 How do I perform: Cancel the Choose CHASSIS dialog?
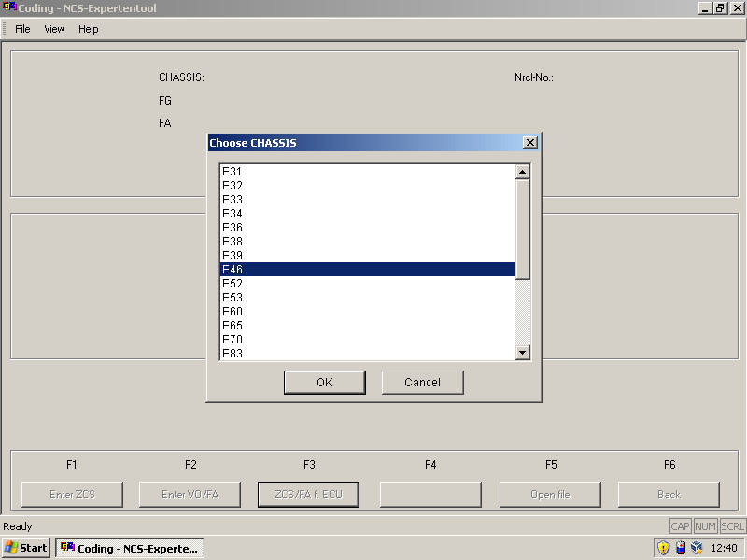(x=423, y=383)
